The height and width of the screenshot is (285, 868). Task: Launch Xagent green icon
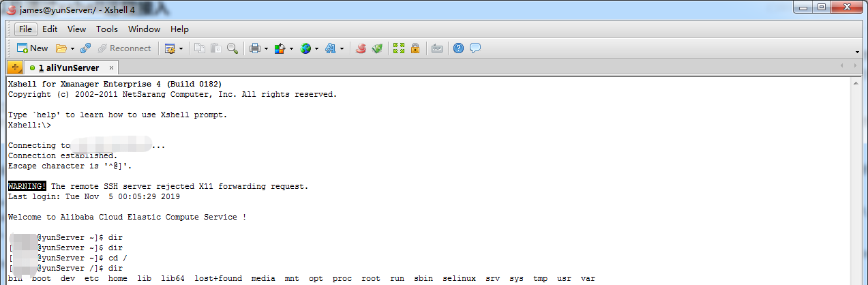click(x=377, y=48)
